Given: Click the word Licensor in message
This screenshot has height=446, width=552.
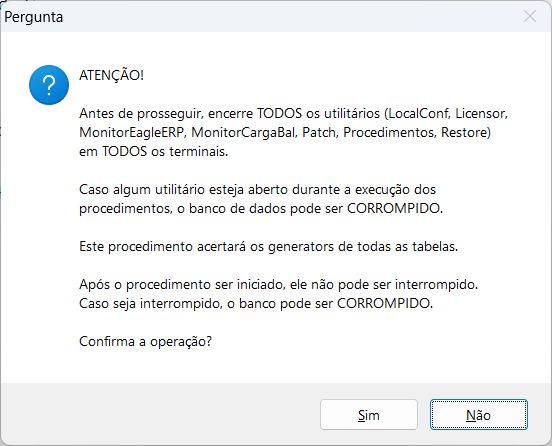Looking at the screenshot, I should click(481, 113).
